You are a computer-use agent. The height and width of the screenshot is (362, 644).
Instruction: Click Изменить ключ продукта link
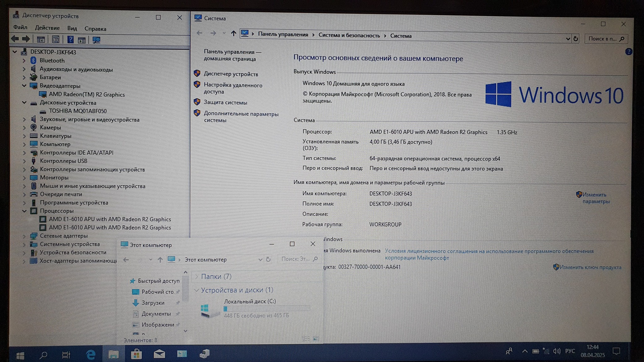(590, 267)
